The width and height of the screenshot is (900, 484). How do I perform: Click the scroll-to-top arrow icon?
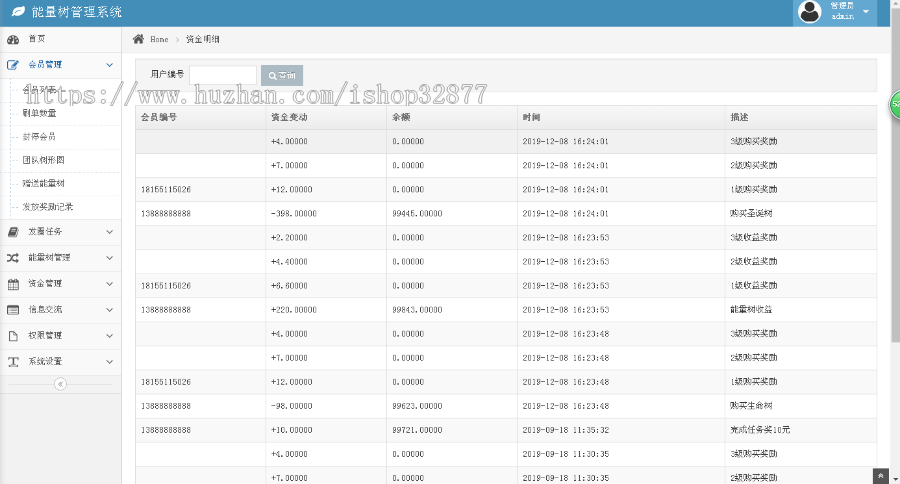point(880,476)
